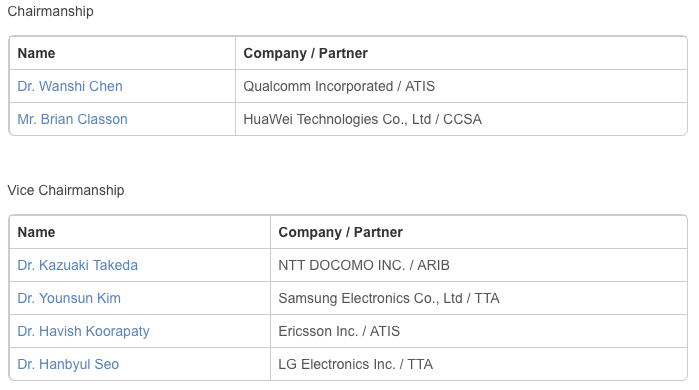Click the word Seo in vice chairman link
Screen dimensions: 699x390
coord(107,364)
